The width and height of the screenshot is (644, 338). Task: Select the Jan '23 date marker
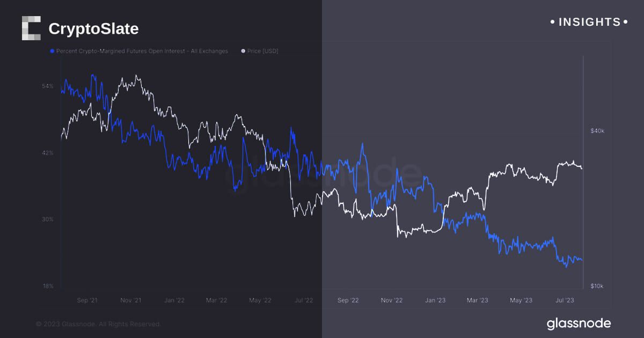point(435,300)
